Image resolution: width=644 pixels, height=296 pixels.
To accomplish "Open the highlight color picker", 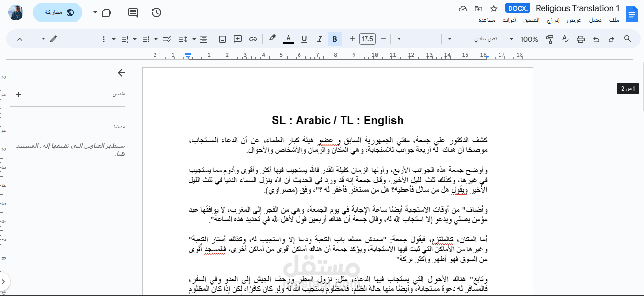I will (x=272, y=39).
